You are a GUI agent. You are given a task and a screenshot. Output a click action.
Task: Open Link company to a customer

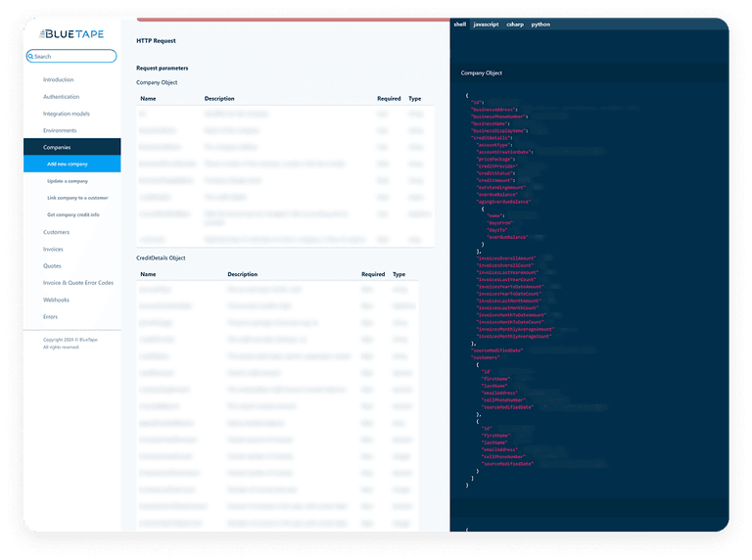77,198
